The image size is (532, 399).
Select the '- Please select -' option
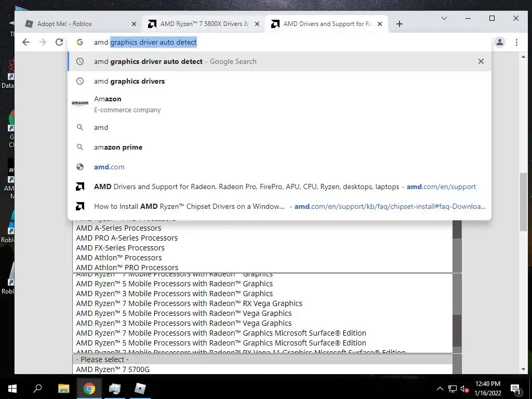pos(262,360)
